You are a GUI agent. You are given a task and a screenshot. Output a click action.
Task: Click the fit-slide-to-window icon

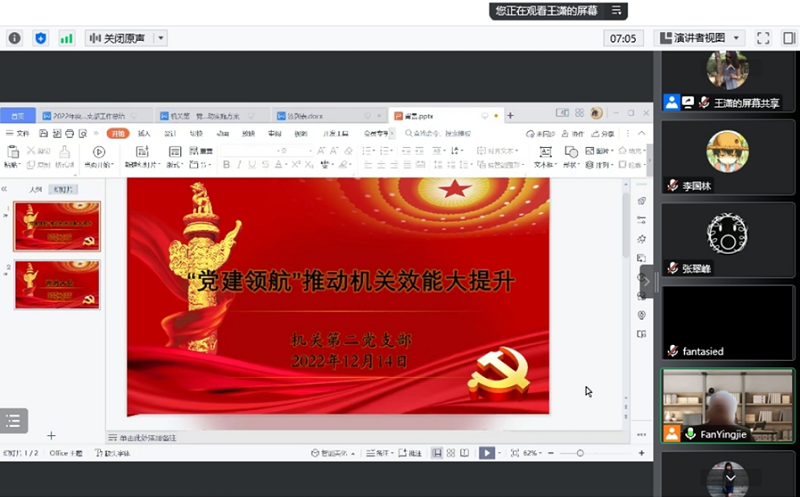(515, 453)
